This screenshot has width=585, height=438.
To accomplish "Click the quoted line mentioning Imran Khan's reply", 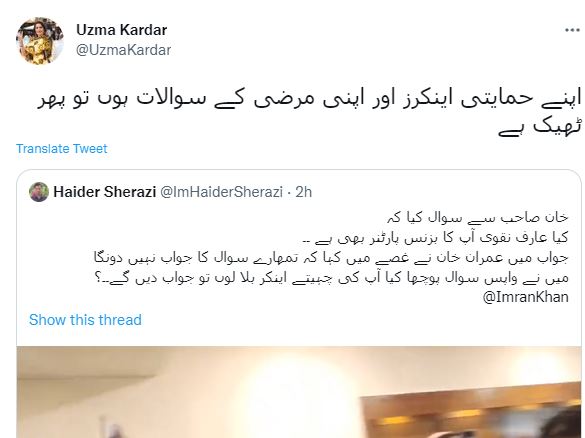I will click(x=331, y=258).
